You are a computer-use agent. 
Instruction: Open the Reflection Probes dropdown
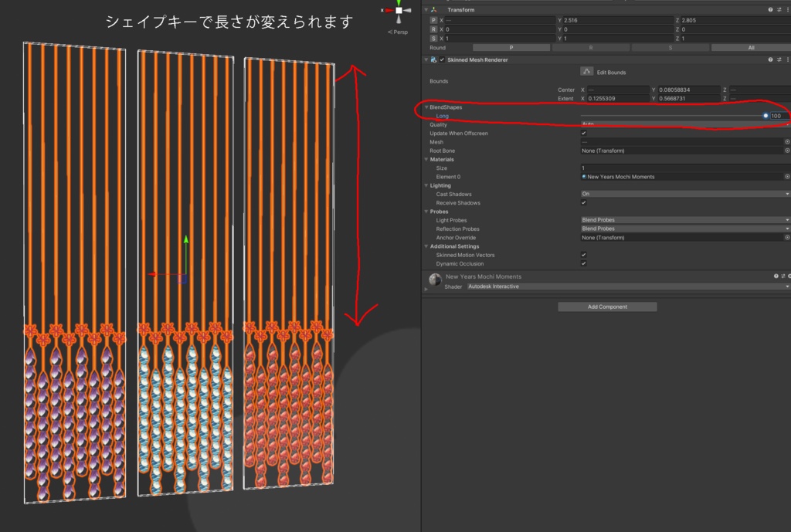click(x=685, y=229)
